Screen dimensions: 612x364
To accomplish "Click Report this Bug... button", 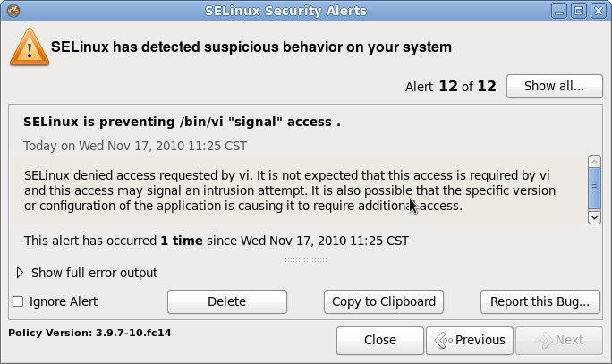I will pos(540,301).
